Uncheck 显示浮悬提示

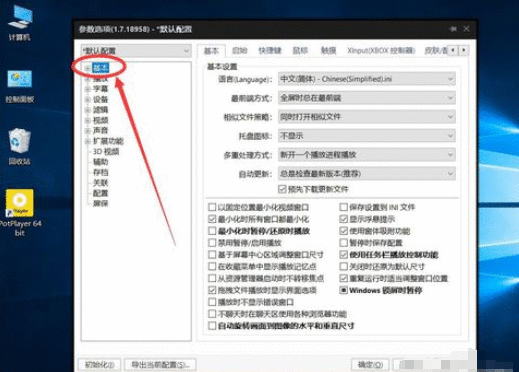point(344,219)
